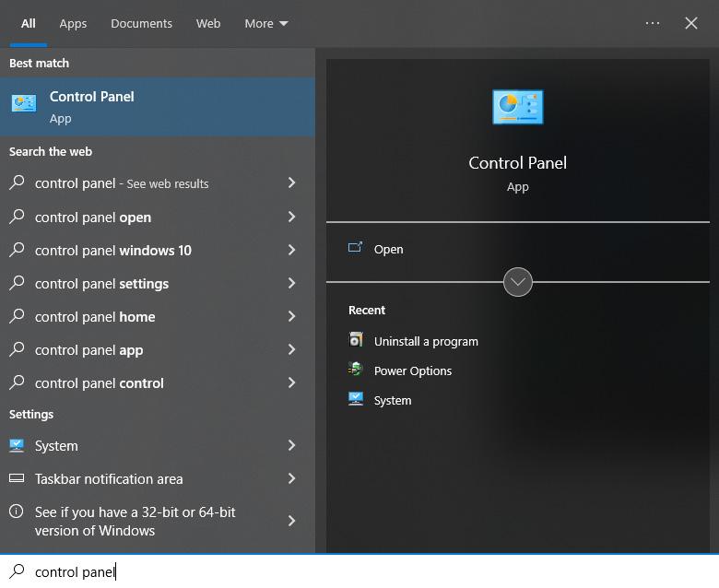Switch to the Apps tab
The height and width of the screenshot is (588, 719).
coord(73,23)
